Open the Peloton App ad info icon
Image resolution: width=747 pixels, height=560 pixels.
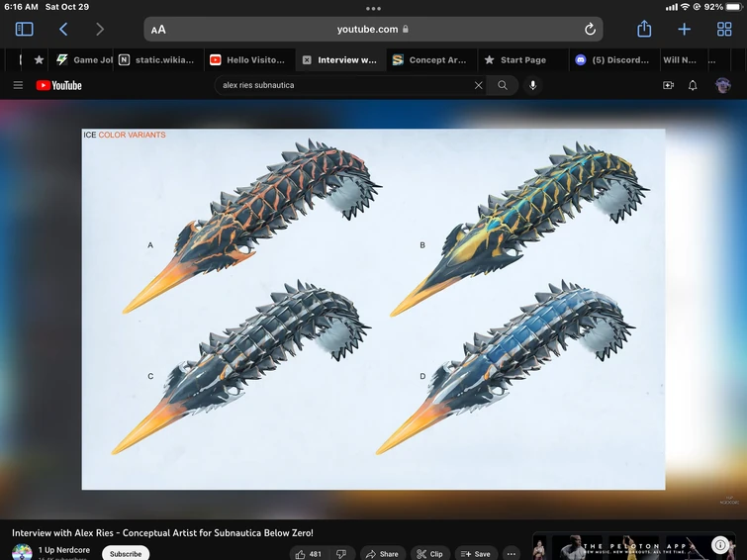721,544
